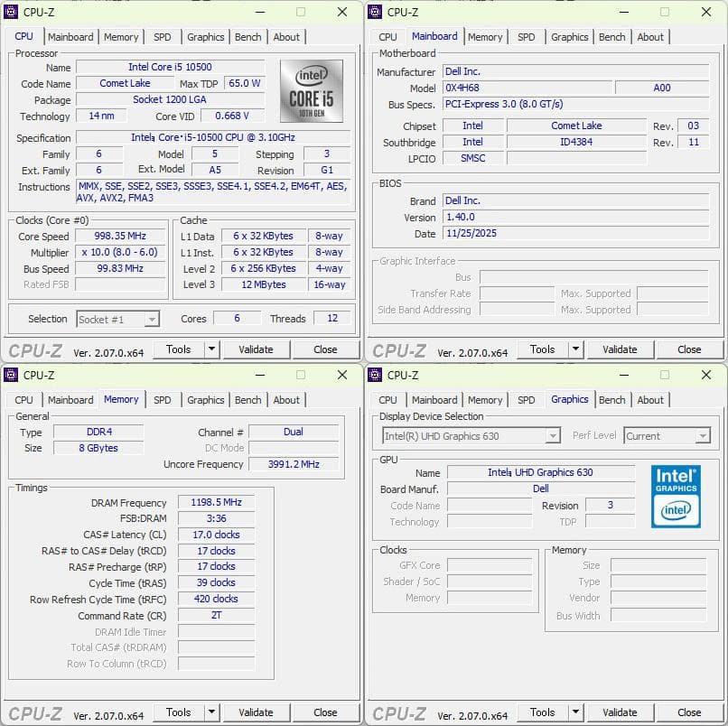Click the GPU Board Manuf. value 'Dell'
This screenshot has width=728, height=726.
coord(541,489)
